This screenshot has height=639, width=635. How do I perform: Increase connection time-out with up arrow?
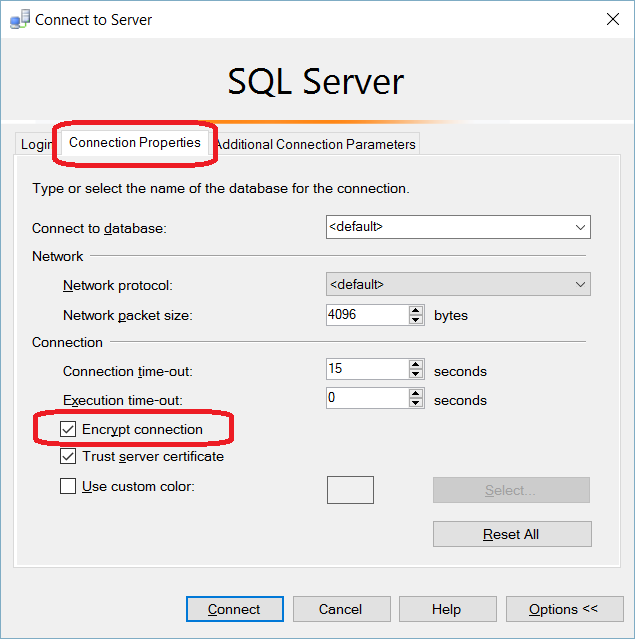click(x=416, y=364)
